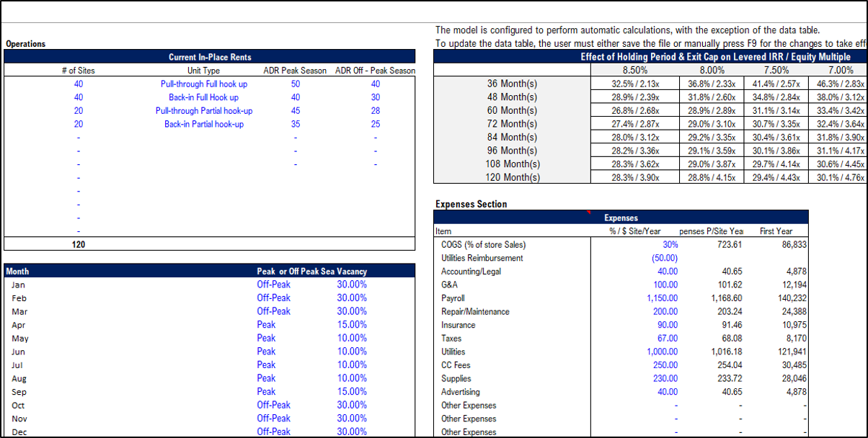Select the 7.50% exit cap column header
The height and width of the screenshot is (438, 868).
pyautogui.click(x=777, y=71)
